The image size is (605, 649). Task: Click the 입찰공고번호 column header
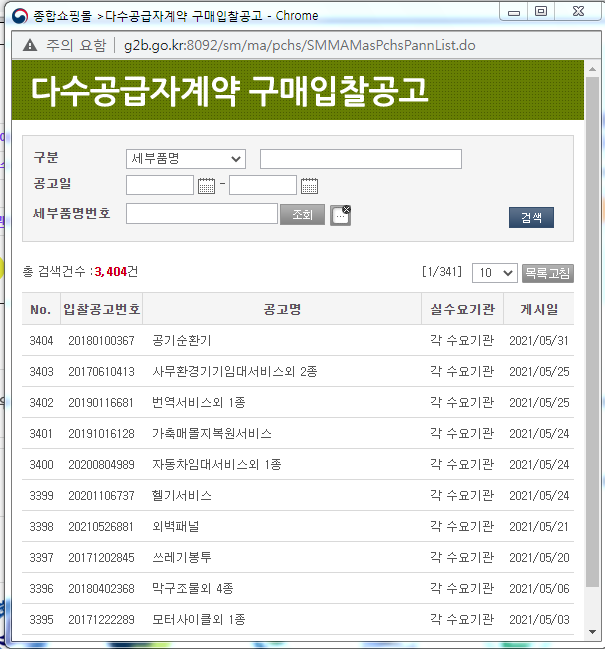coord(102,309)
